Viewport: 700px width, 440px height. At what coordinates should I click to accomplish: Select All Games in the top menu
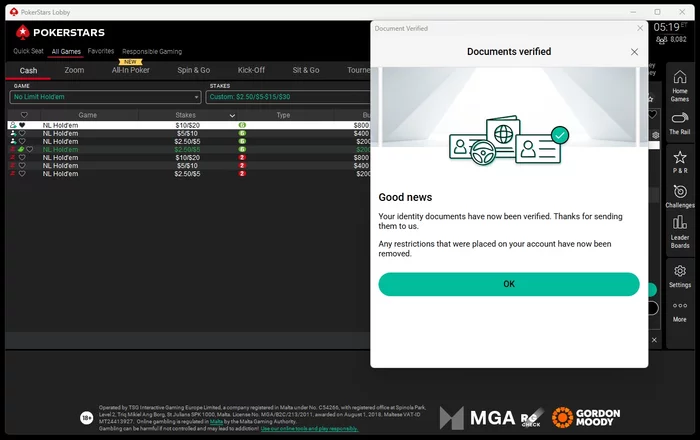(x=66, y=51)
